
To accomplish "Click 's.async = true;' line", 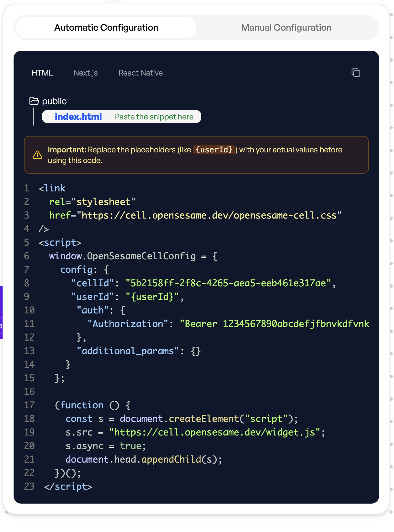I will tap(106, 446).
